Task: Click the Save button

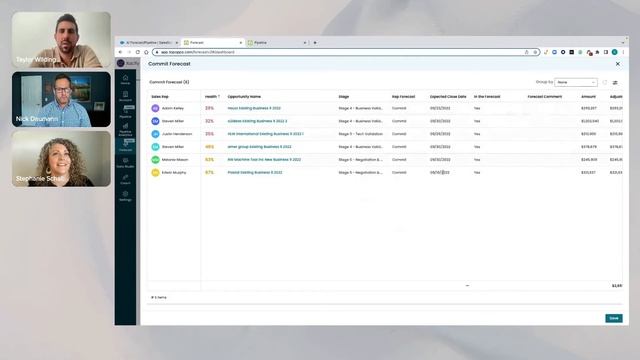Action: (x=613, y=318)
